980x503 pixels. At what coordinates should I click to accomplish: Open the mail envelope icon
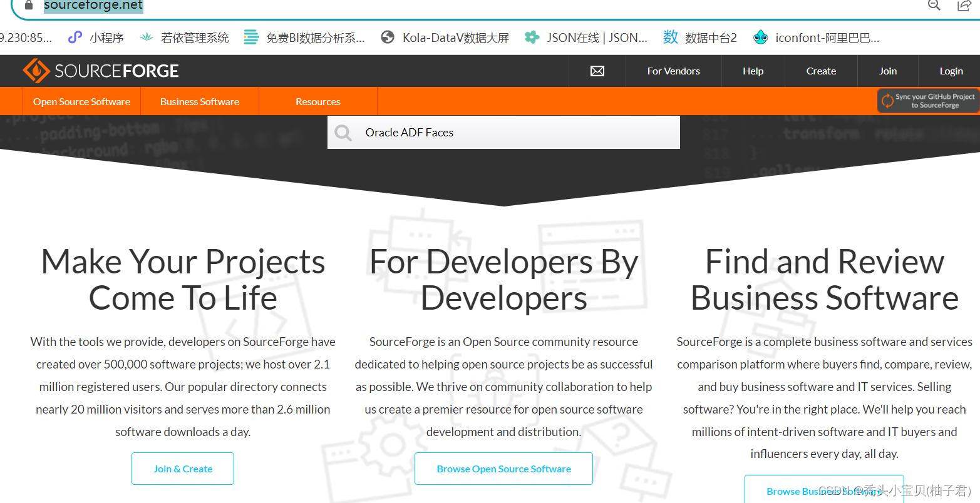click(597, 71)
